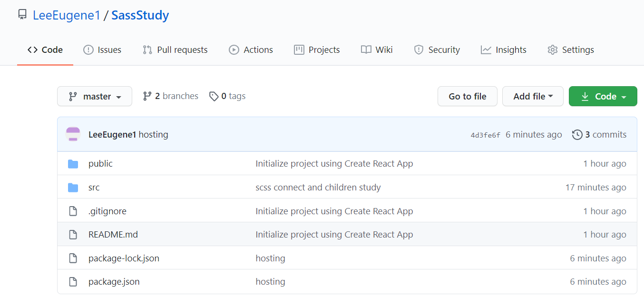
Task: Expand the master branch dropdown
Action: pos(95,96)
